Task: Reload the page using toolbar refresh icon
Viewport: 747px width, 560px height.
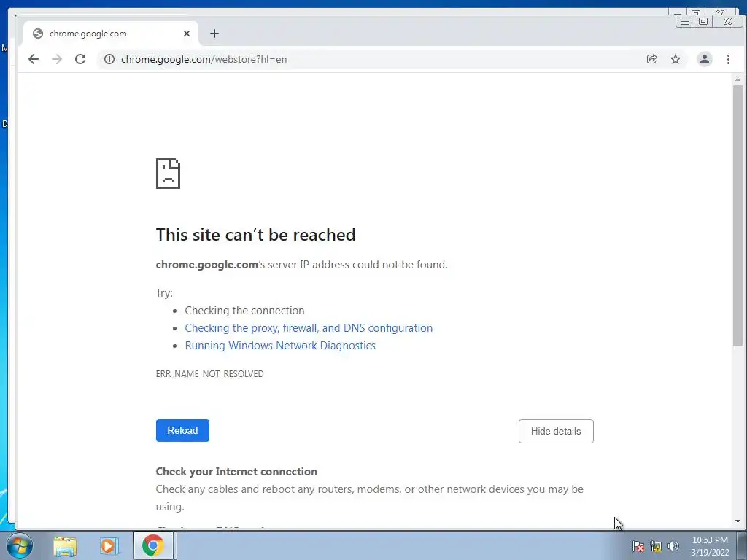Action: [x=80, y=59]
